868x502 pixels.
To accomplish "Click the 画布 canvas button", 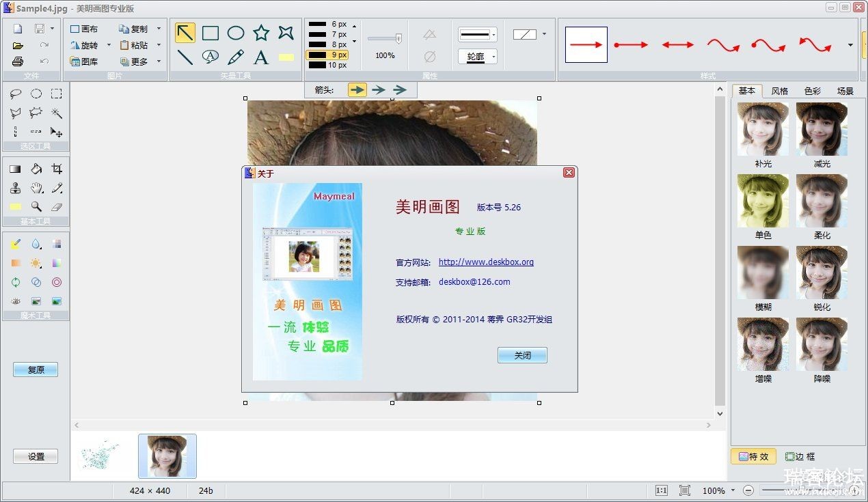I will tap(84, 29).
